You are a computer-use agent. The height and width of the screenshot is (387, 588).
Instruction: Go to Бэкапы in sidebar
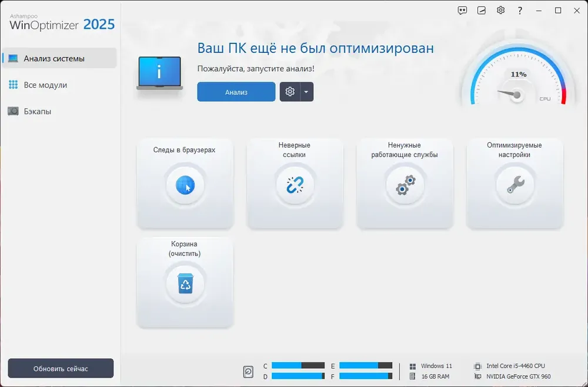[x=59, y=111]
